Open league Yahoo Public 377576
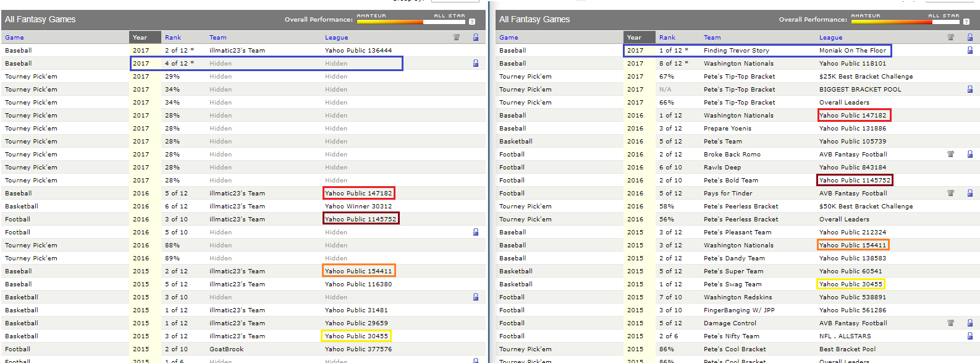The image size is (980, 363). click(x=358, y=349)
